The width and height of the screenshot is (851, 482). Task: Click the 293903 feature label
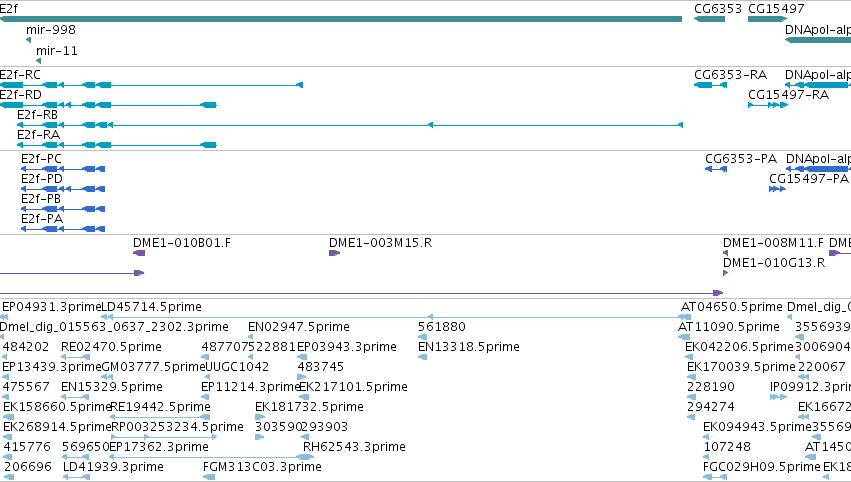pyautogui.click(x=325, y=428)
